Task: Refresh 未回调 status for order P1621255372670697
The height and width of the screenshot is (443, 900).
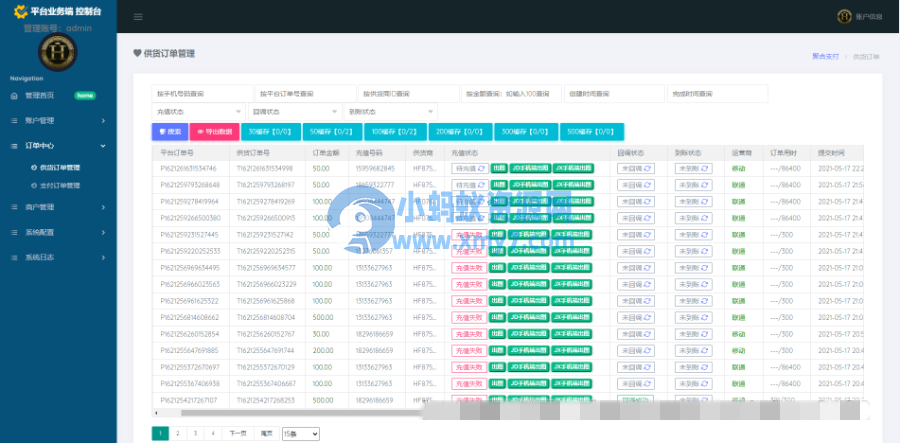Action: pyautogui.click(x=647, y=367)
